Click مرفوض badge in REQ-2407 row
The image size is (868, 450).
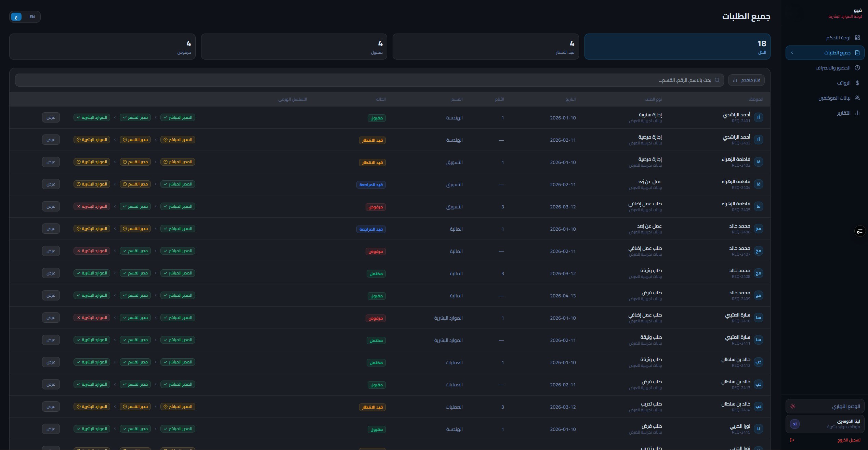click(376, 252)
